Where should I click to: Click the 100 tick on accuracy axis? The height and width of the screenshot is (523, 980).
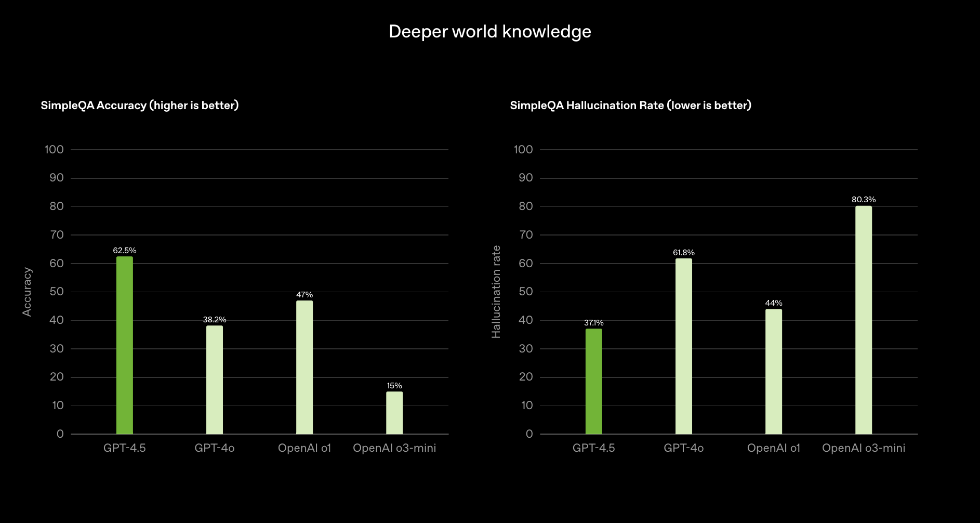[x=54, y=150]
